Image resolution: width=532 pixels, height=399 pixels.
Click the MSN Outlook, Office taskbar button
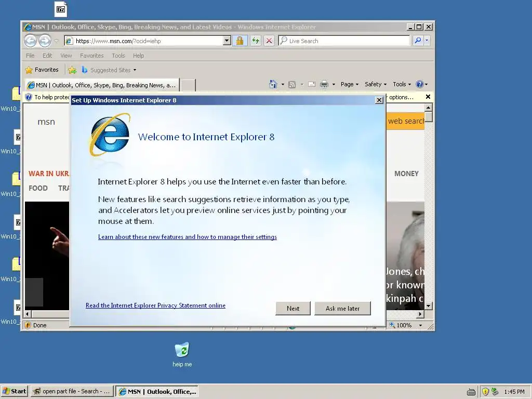click(157, 392)
